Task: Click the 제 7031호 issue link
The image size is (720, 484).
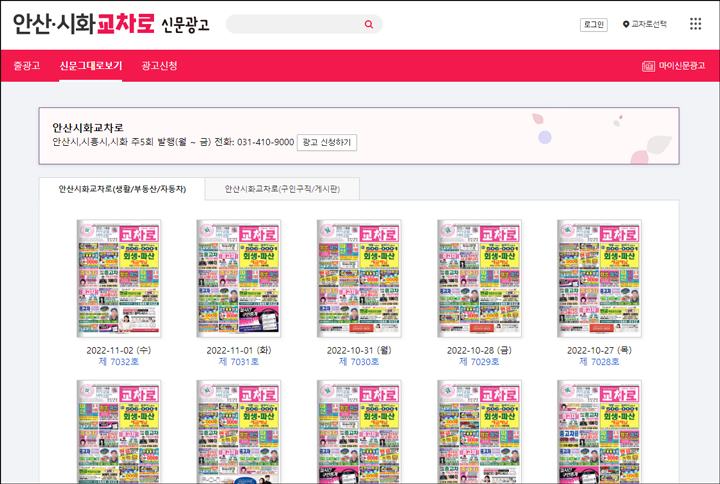Action: pyautogui.click(x=239, y=362)
